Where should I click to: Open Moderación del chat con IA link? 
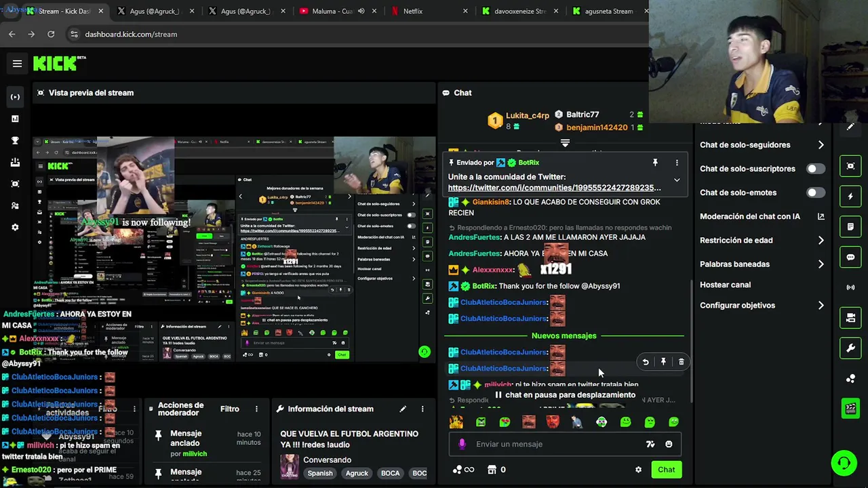tap(762, 217)
